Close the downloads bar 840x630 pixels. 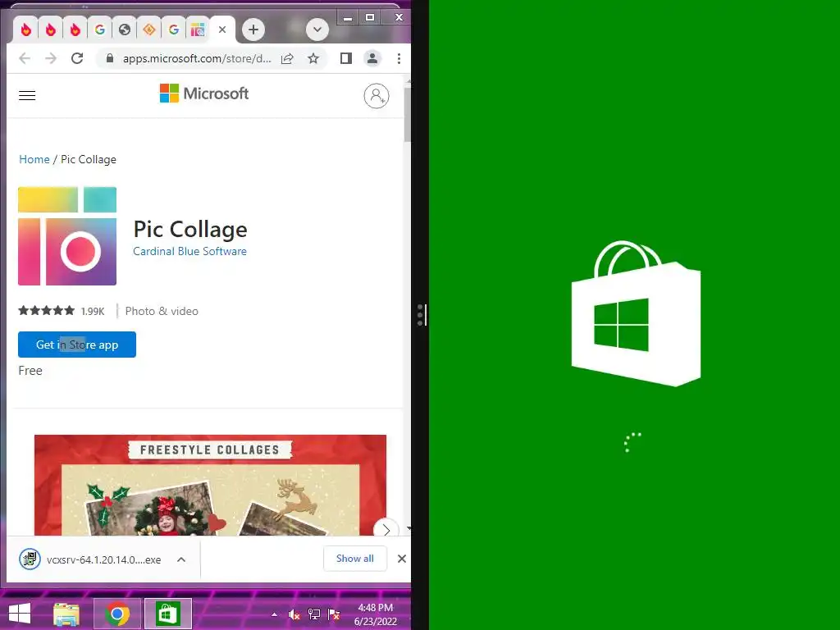click(402, 559)
